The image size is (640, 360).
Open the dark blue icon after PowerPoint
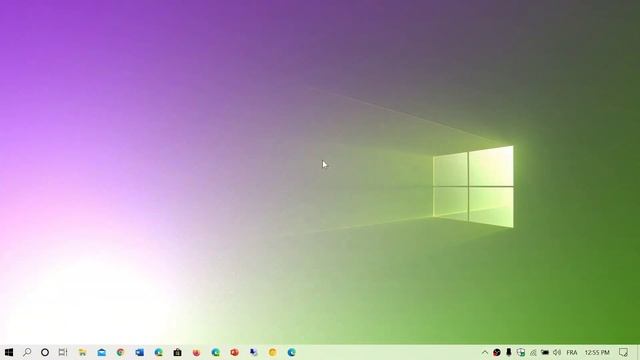coord(253,352)
